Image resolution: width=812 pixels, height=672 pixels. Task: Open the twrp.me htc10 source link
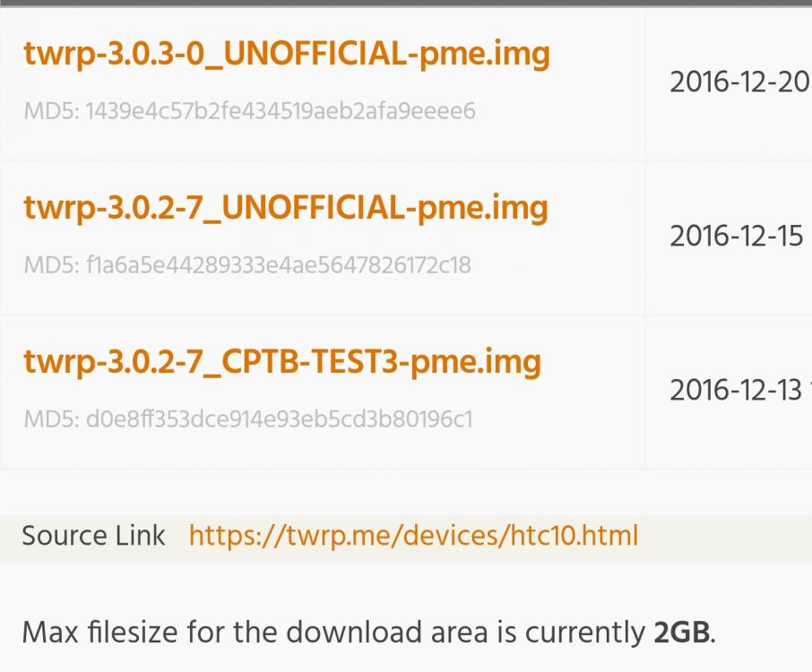412,536
